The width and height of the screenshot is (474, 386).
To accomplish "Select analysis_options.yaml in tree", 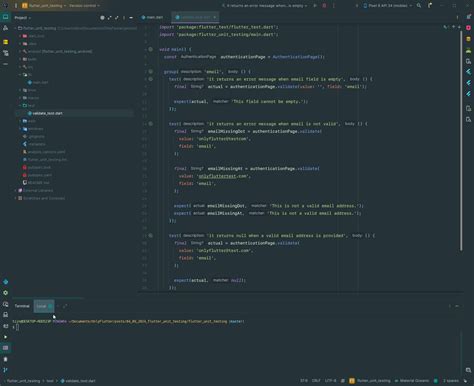I will click(44, 152).
